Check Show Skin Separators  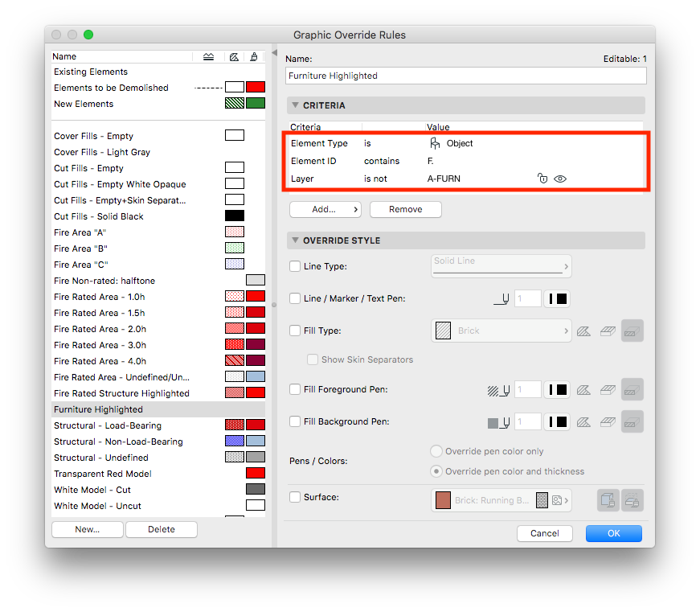point(313,359)
